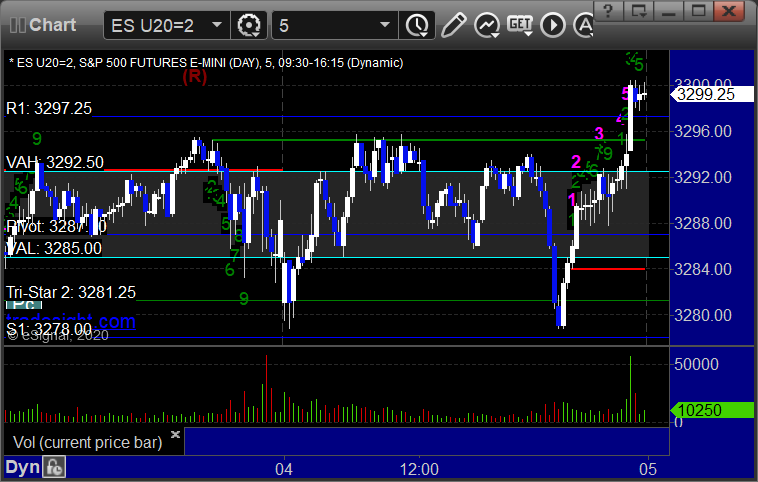Click the S1: 3278.00 label
758x482 pixels.
49,329
